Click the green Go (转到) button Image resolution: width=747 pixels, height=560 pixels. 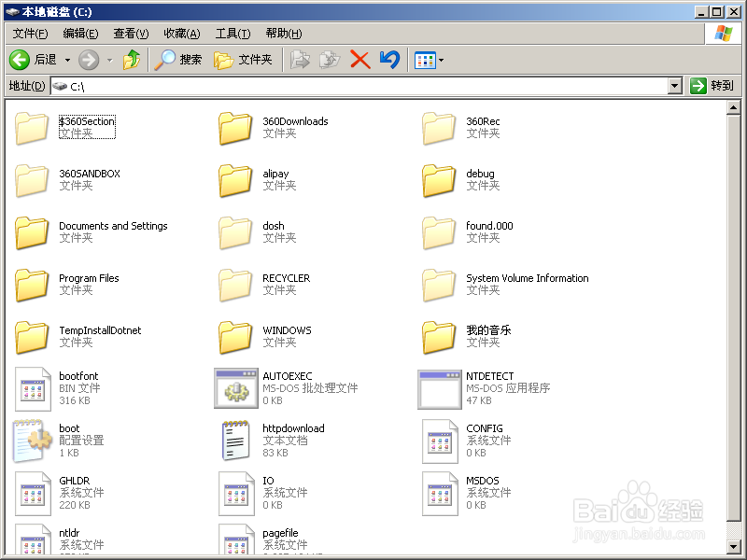click(712, 86)
